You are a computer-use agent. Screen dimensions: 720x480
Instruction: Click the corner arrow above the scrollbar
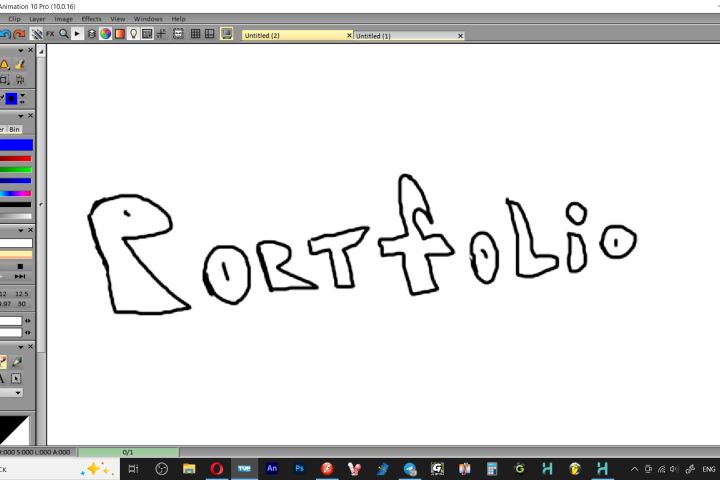point(41,51)
